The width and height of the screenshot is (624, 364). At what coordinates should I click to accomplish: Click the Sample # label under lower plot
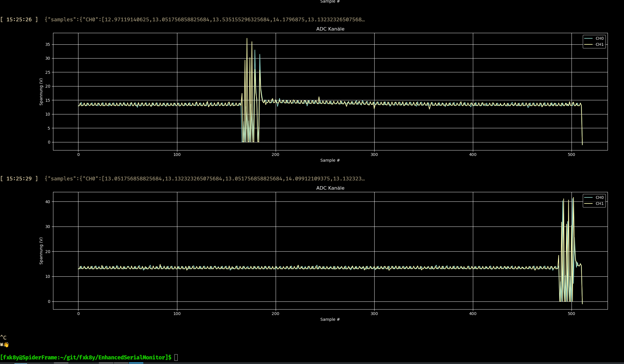click(x=330, y=319)
